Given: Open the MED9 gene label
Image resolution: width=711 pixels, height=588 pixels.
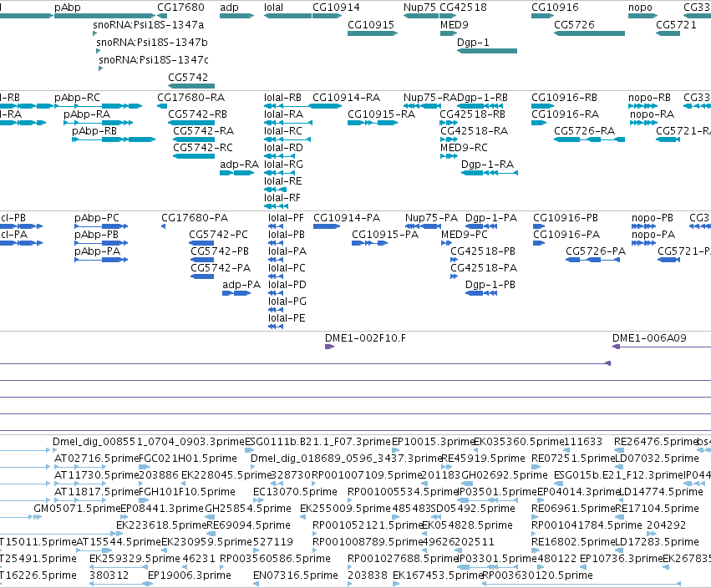Looking at the screenshot, I should 454,25.
